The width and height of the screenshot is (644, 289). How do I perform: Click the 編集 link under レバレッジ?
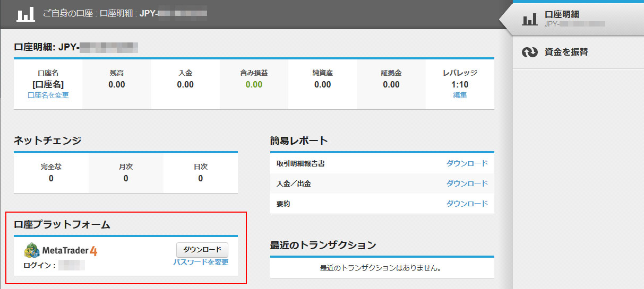coord(460,95)
